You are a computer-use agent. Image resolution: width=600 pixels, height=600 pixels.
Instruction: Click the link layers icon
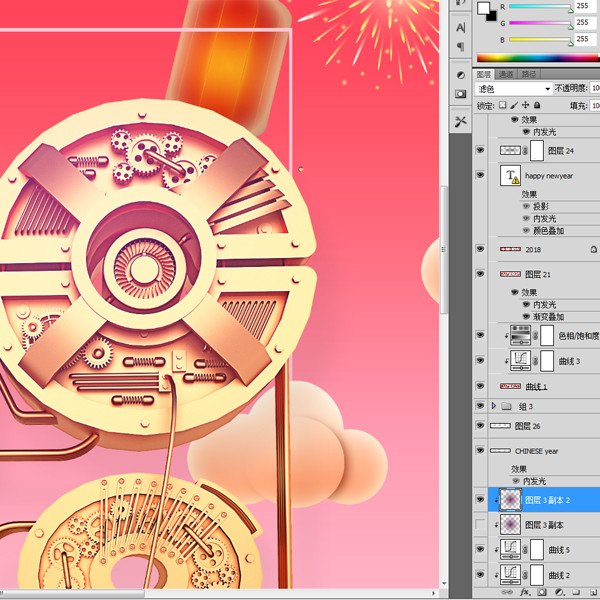(507, 592)
